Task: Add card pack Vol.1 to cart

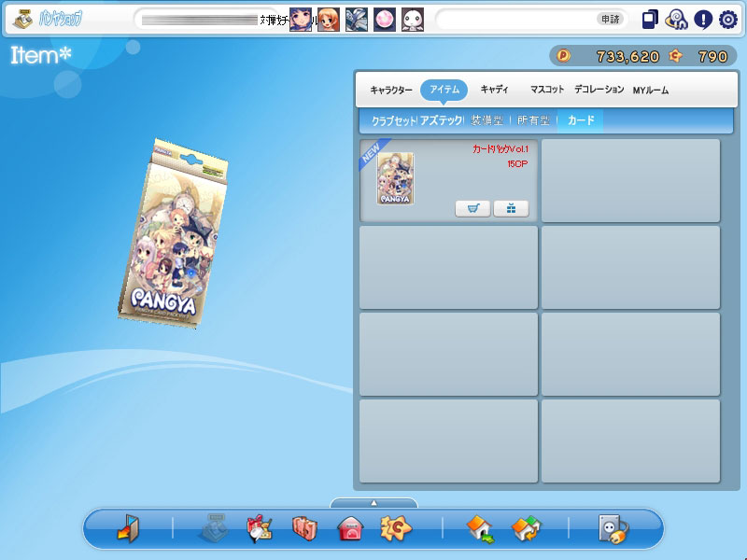Action: pyautogui.click(x=472, y=208)
